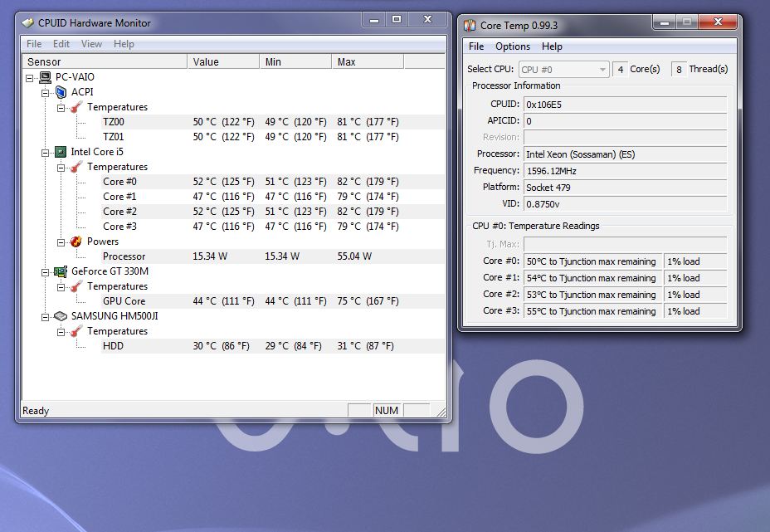Viewport: 770px width, 532px height.
Task: Click the APICID field showing 0
Action: [x=625, y=121]
